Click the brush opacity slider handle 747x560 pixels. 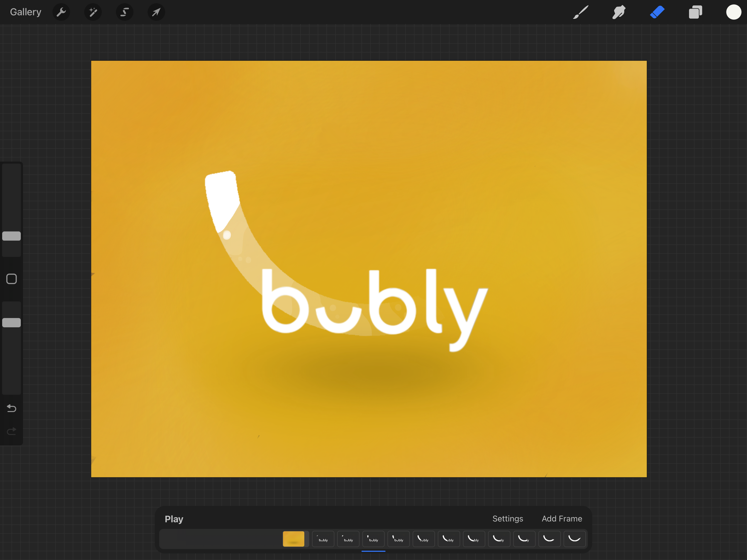[x=11, y=322]
